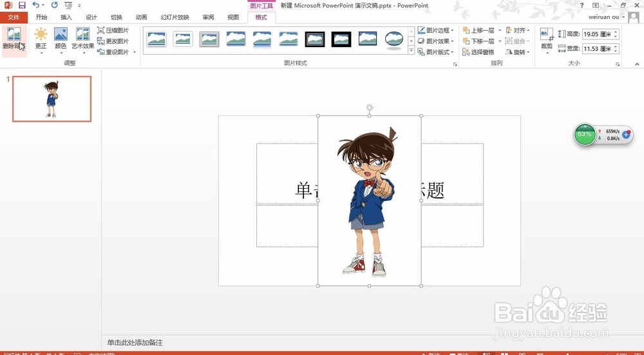644x355 pixels.
Task: Open the File (文件) tab
Action: (14, 17)
